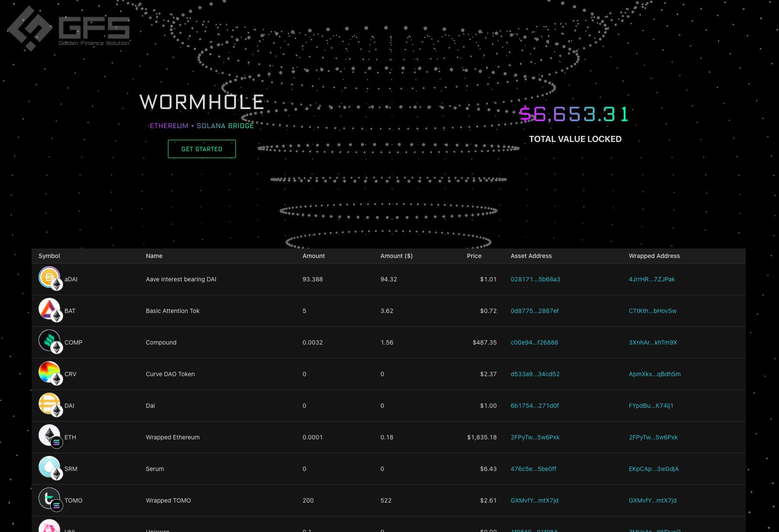Click the $6,653.31 total value figure

574,114
